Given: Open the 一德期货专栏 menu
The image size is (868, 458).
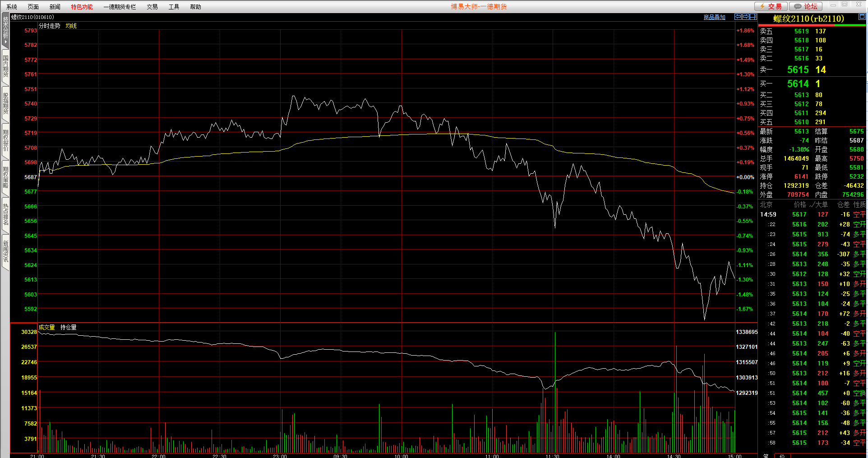Looking at the screenshot, I should [x=120, y=7].
